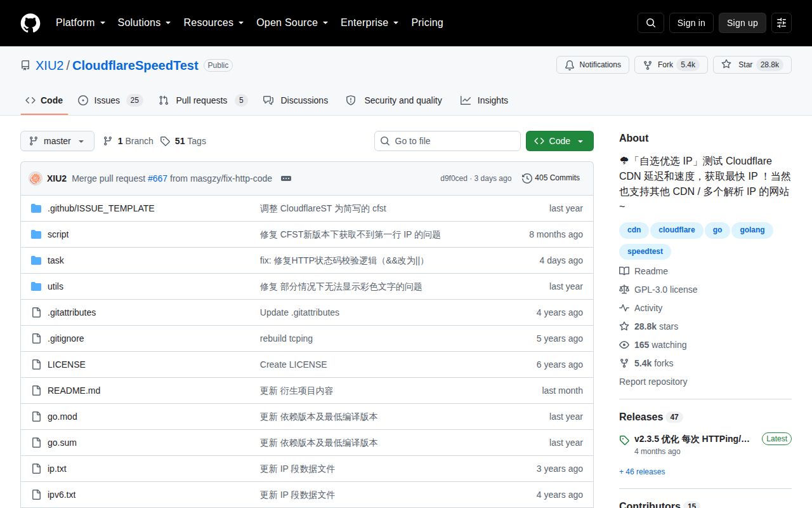Viewport: 812px width, 508px height.
Task: Click the script folder icon
Action: (36, 234)
